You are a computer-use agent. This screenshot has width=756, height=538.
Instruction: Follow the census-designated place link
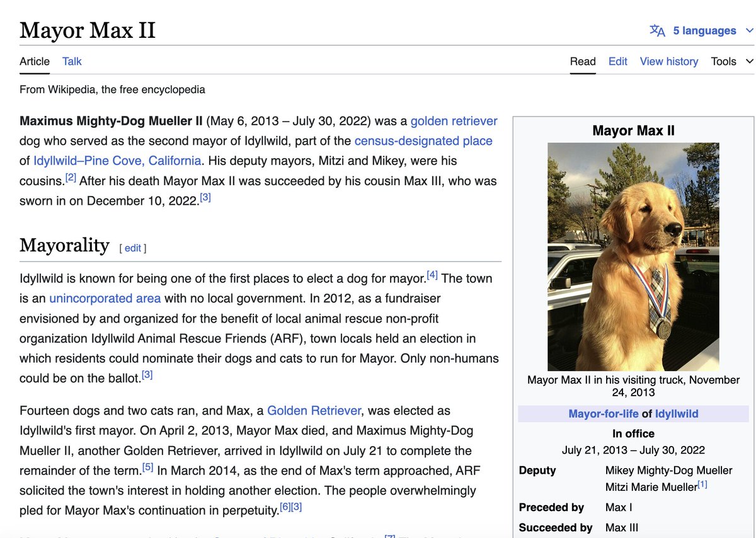click(423, 140)
